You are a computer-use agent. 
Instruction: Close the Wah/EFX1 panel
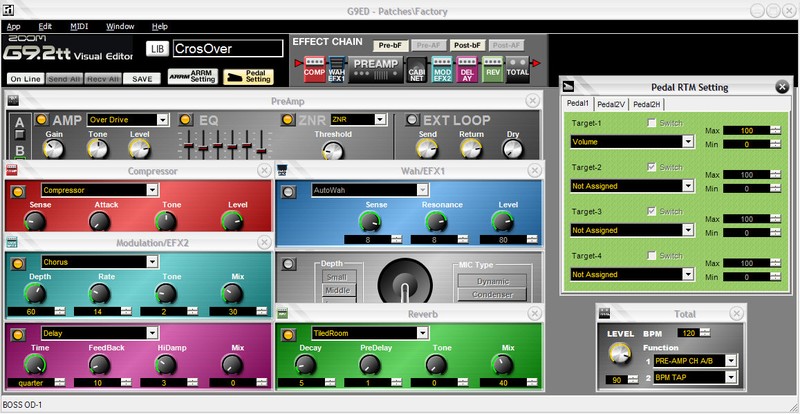pos(534,171)
